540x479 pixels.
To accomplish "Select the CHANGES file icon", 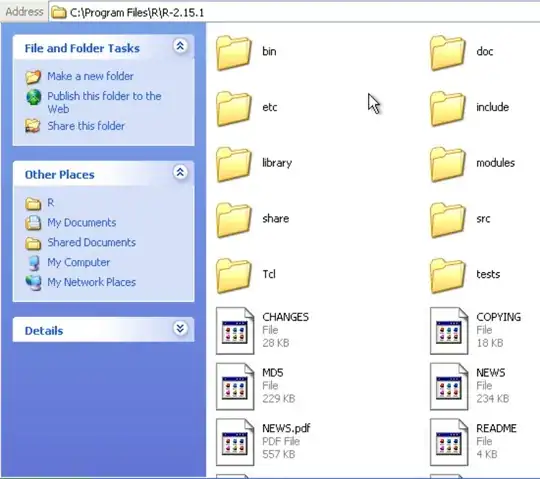I will coord(235,331).
